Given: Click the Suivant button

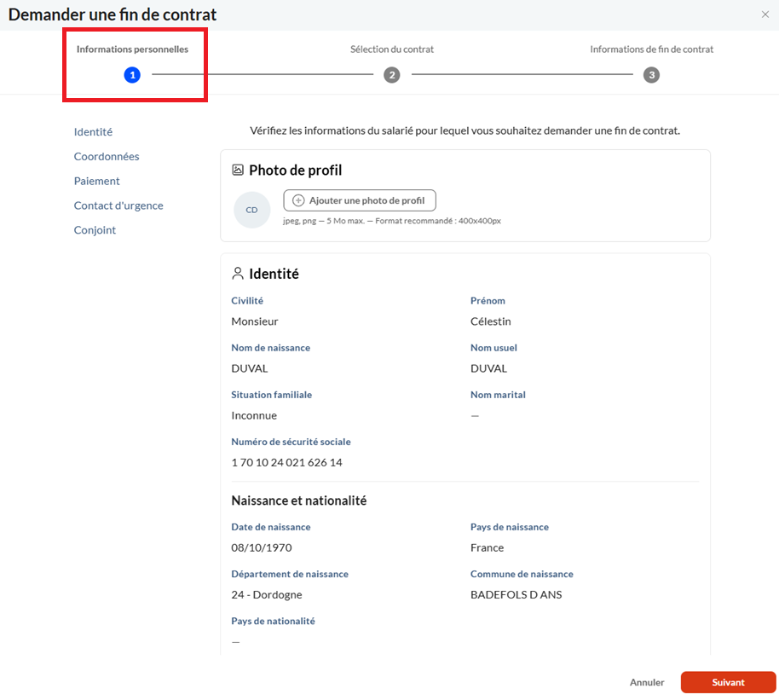Looking at the screenshot, I should [x=728, y=682].
